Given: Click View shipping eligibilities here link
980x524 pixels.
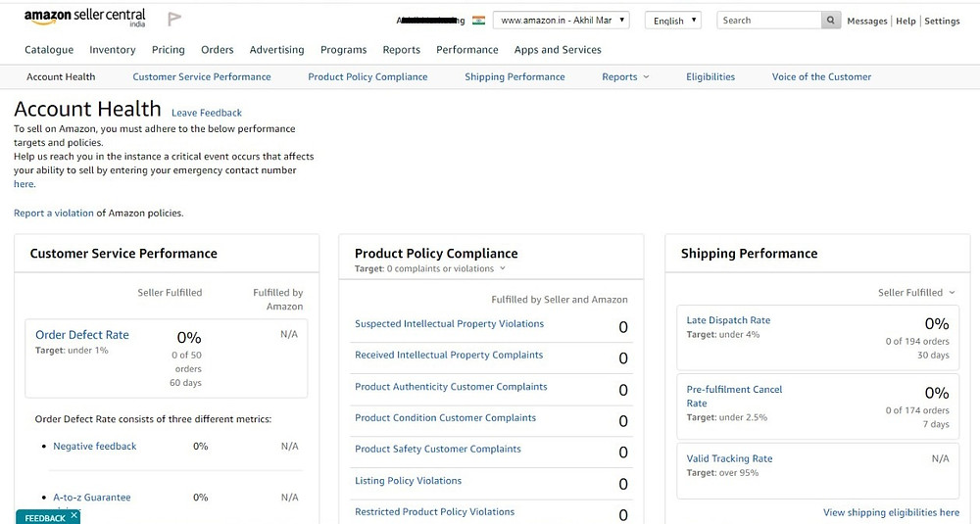Looking at the screenshot, I should 891,513.
